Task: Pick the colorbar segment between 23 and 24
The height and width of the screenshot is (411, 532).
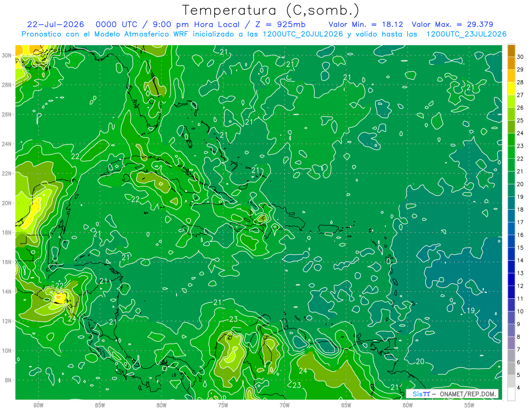Action: [x=511, y=140]
